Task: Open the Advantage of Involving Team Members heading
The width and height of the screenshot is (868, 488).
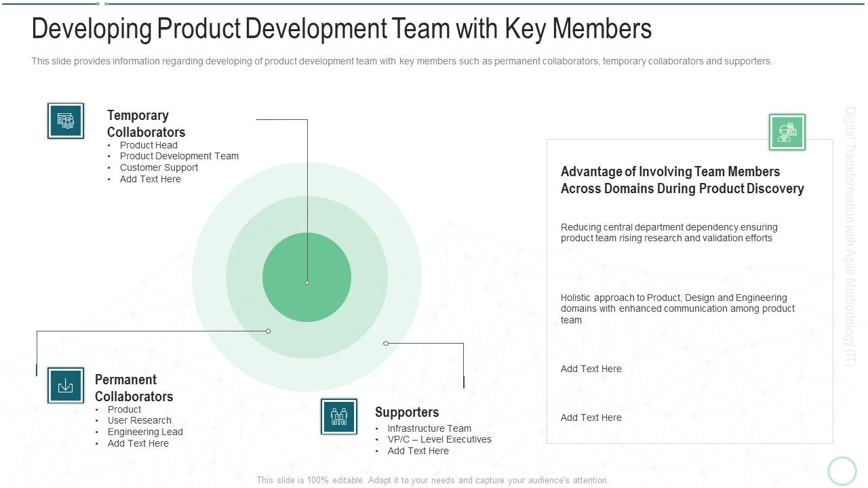Action: [682, 180]
